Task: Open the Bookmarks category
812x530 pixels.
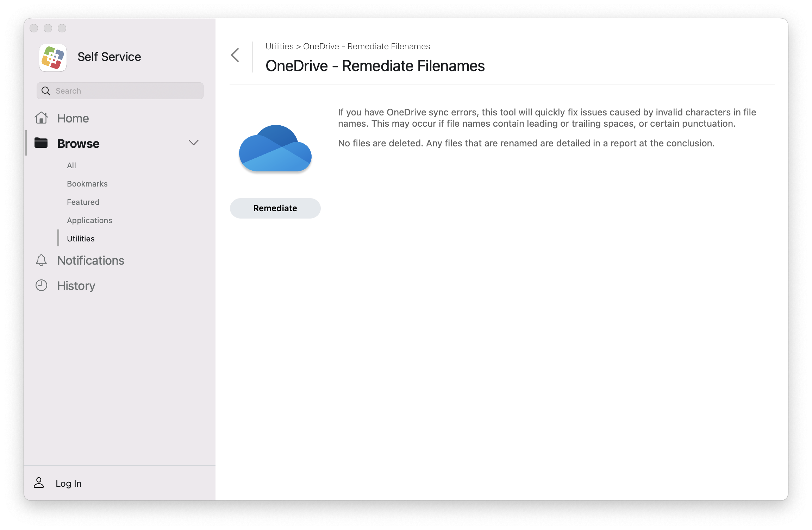Action: pyautogui.click(x=87, y=184)
